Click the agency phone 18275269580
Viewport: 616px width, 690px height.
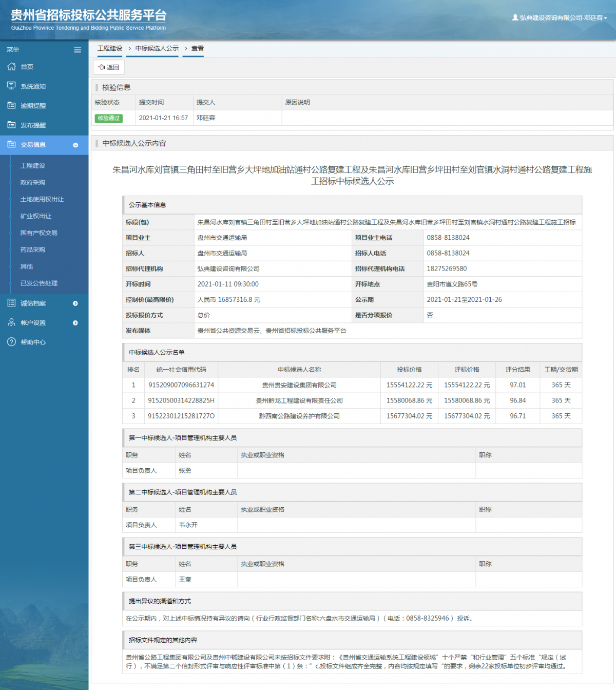447,269
